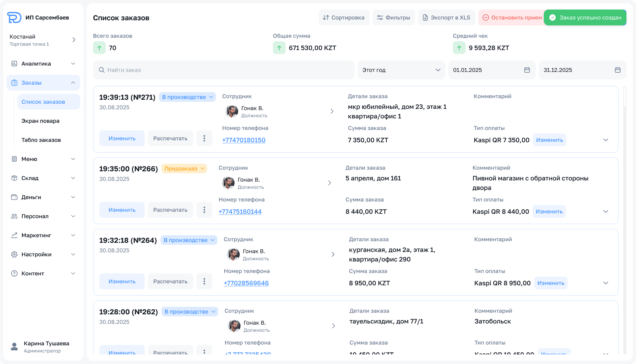Click the three-dot menu for order №271
Screen dimensions: 636x364
click(x=204, y=138)
